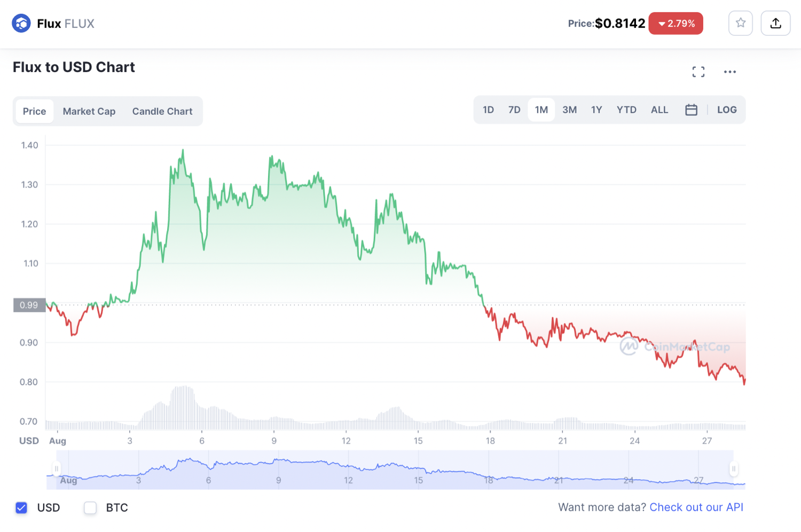Select the 1Y time range
801x532 pixels.
click(596, 110)
